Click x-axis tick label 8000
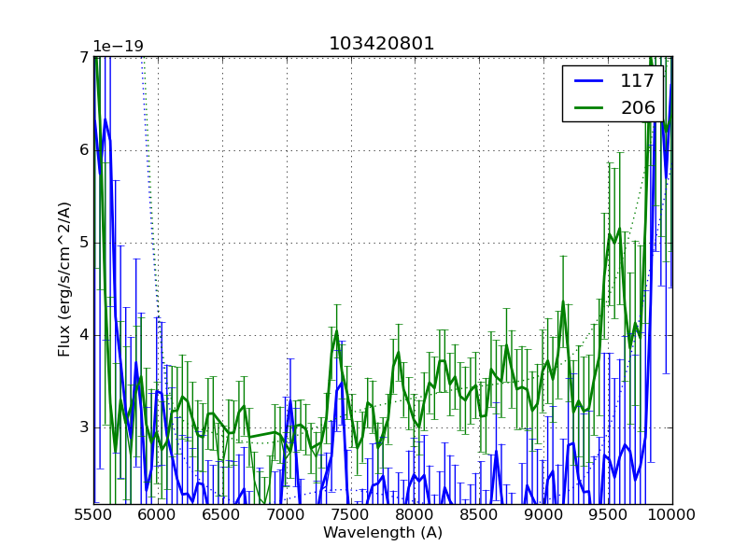 416,514
